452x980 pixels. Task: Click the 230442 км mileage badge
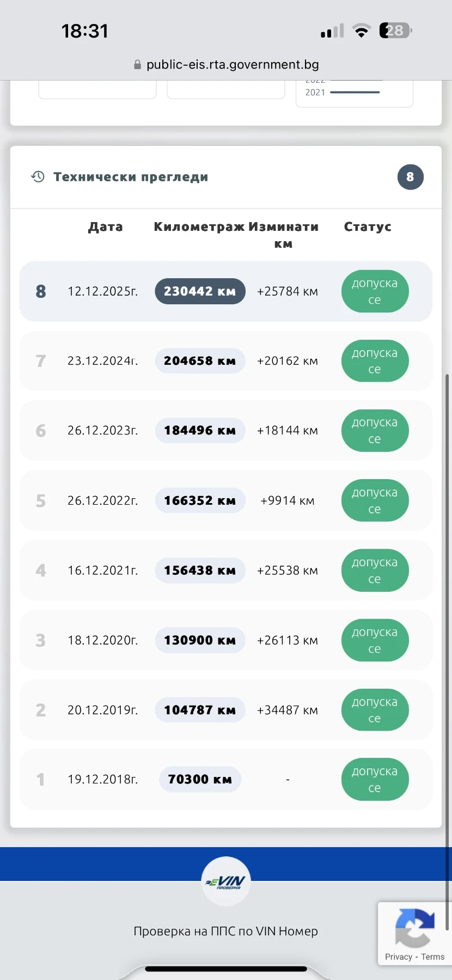click(x=200, y=292)
